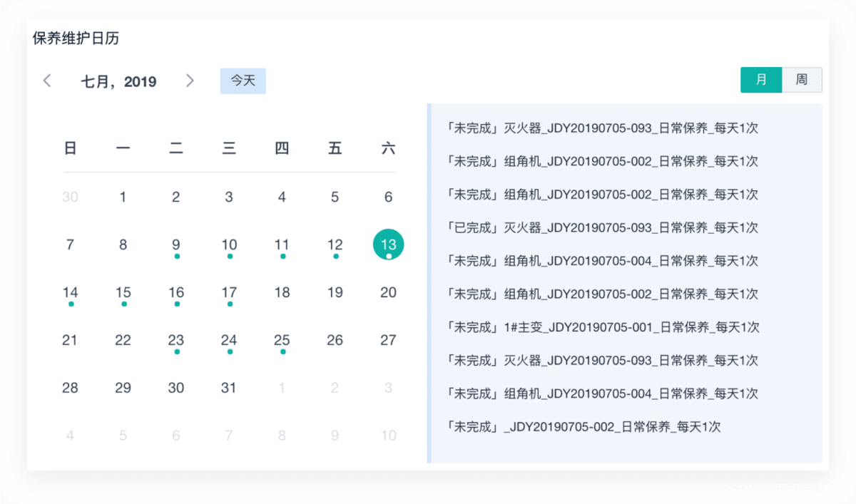Select date 18 in the calendar
Screen dimensions: 856x504
click(282, 292)
